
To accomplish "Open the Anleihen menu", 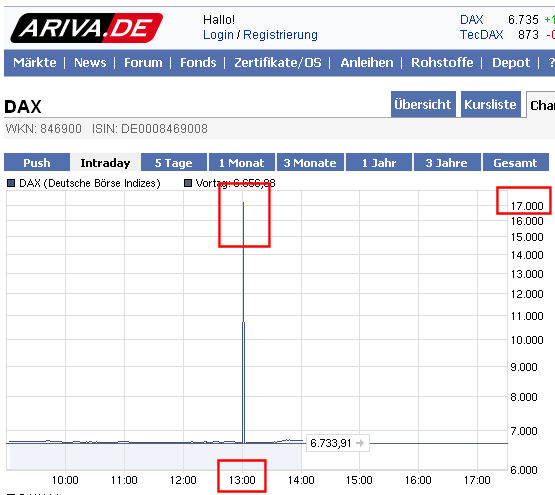I will pos(367,63).
